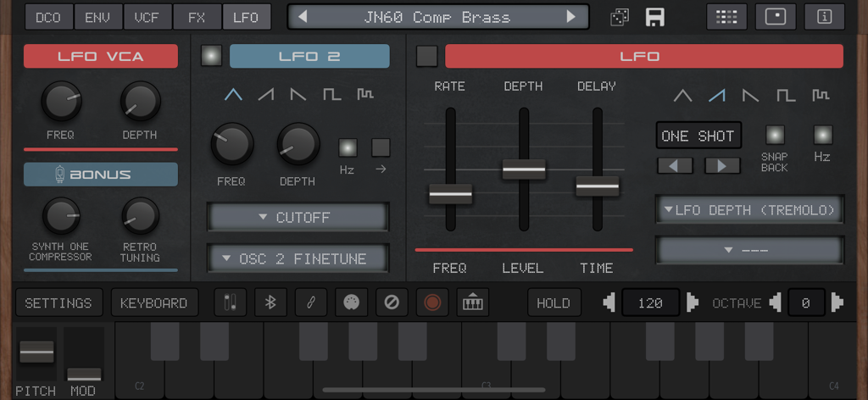Select previous LFO mode with left arrow under ONE SHOT
The width and height of the screenshot is (868, 400).
(x=675, y=166)
